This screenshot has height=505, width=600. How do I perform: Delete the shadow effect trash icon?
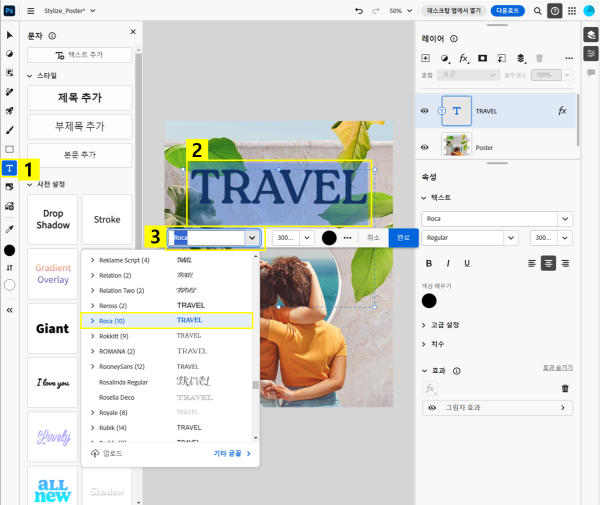pyautogui.click(x=565, y=388)
